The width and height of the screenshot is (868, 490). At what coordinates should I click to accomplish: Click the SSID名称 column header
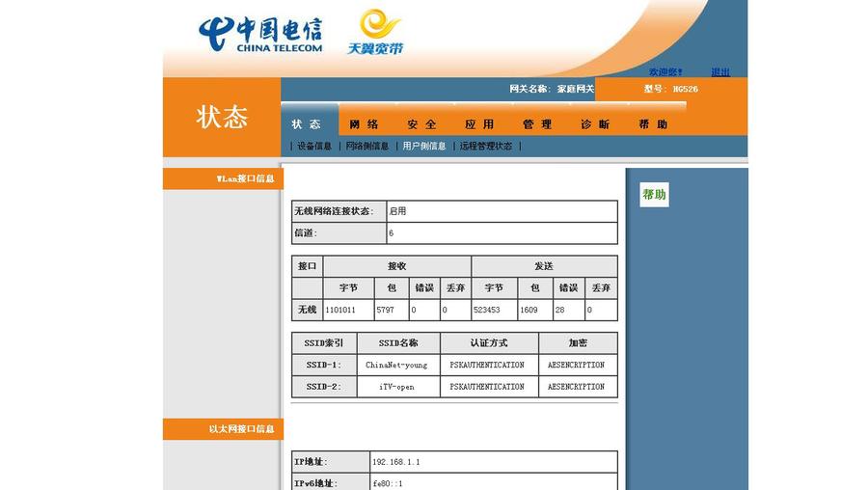[x=398, y=342]
